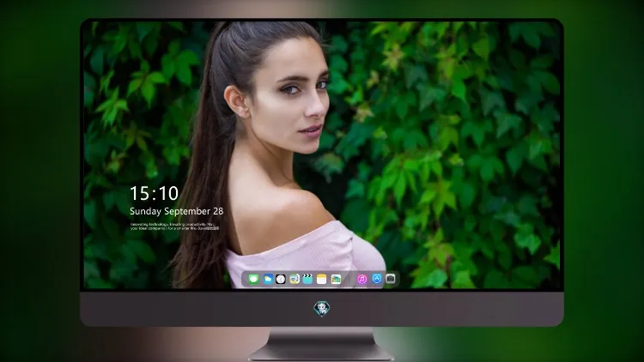Open the Weather app in the dock
The height and width of the screenshot is (362, 644).
[268, 279]
